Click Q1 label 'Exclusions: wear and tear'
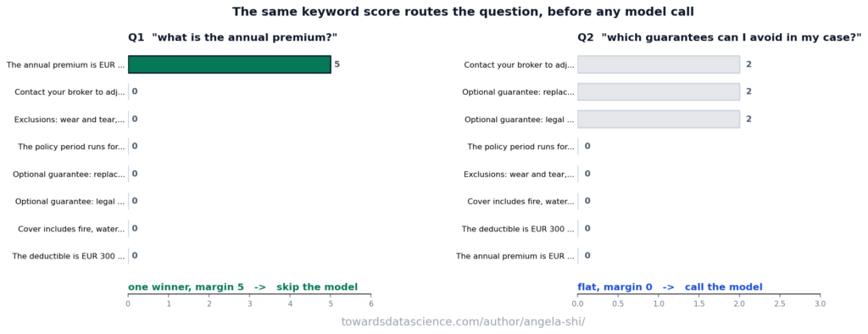The height and width of the screenshot is (334, 868). coord(70,119)
